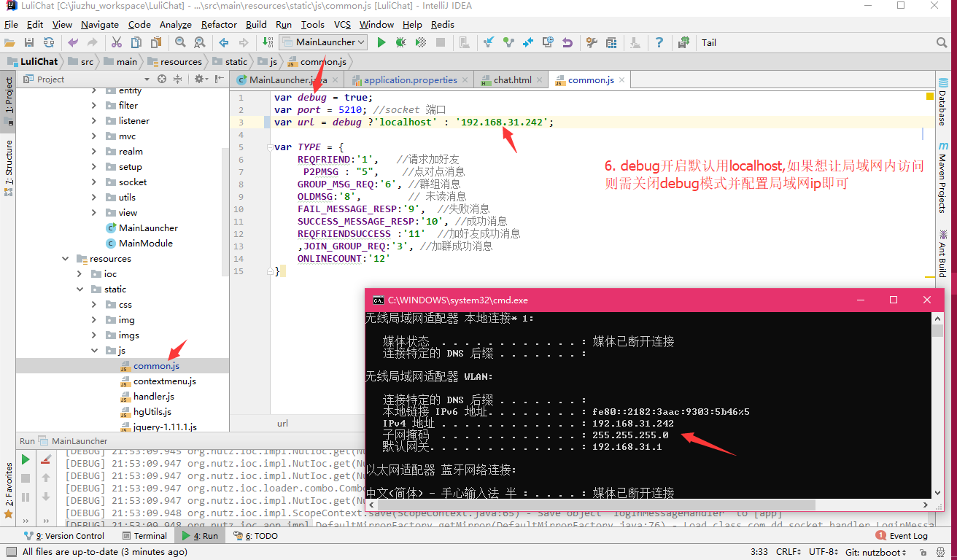Expand the socket folder
The width and height of the screenshot is (957, 560).
pos(94,182)
